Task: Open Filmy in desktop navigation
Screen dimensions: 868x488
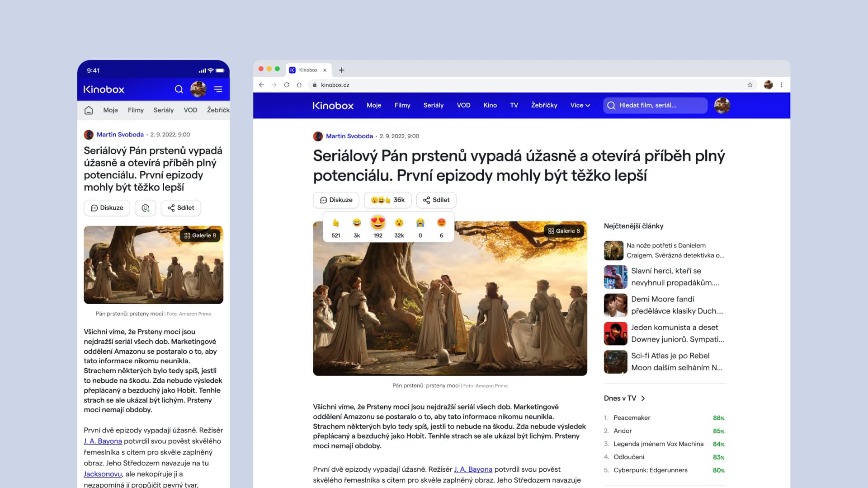Action: 402,105
